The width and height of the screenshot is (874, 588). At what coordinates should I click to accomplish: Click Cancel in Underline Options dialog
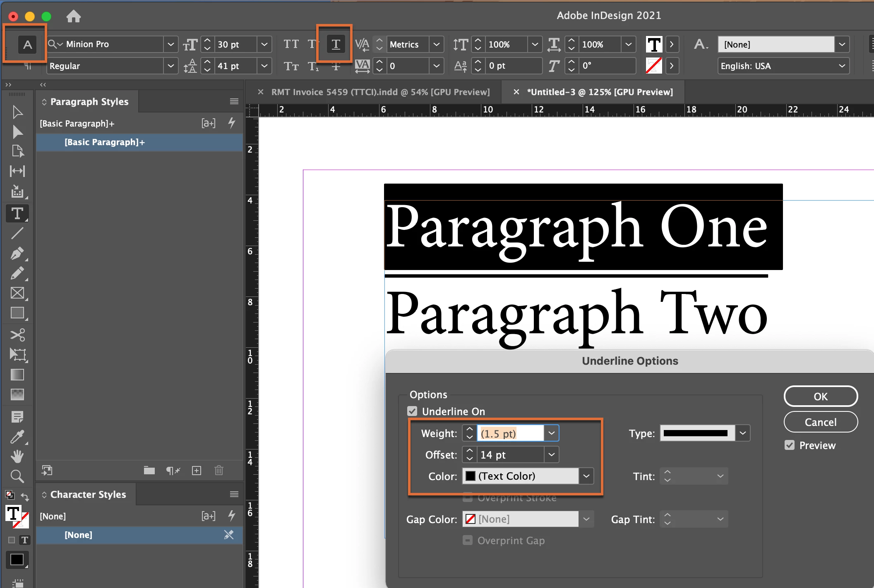coord(820,422)
